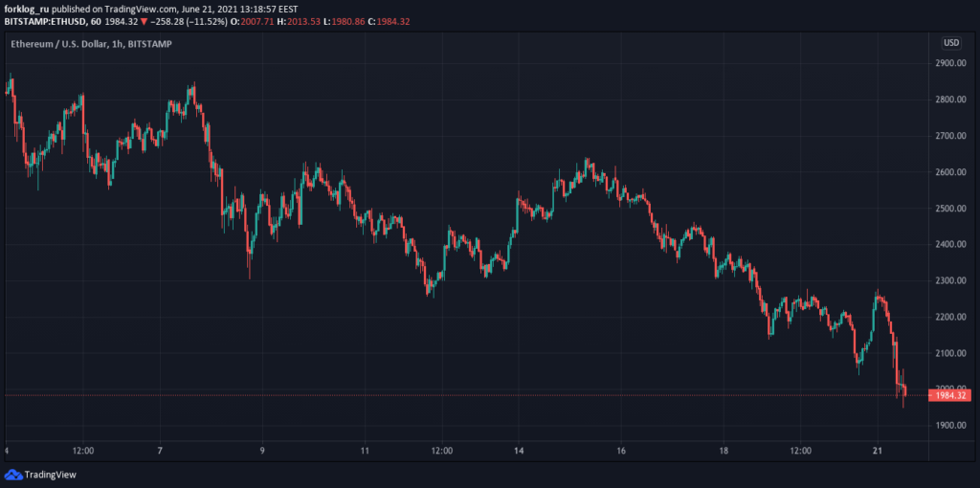Select date 9 on the time axis
Screen dimensions: 980x488
[x=261, y=450]
